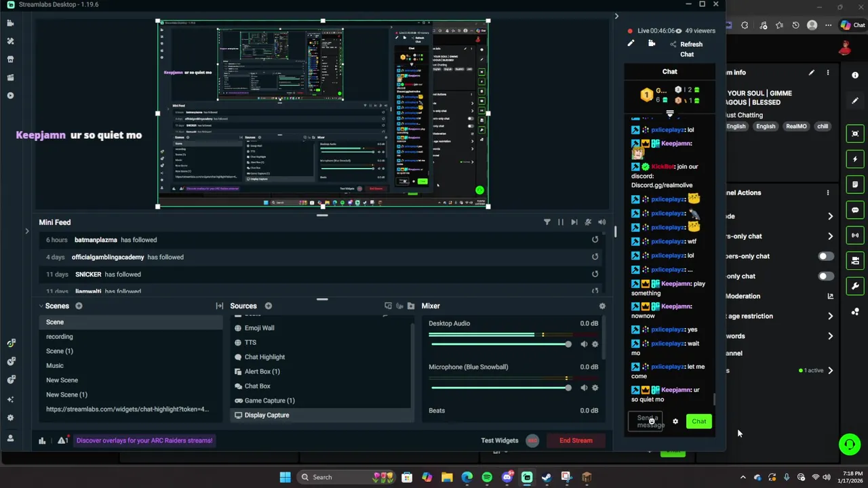Click the ARC Raiders overlays promo banner
Viewport: 868px width, 488px height.
click(144, 441)
